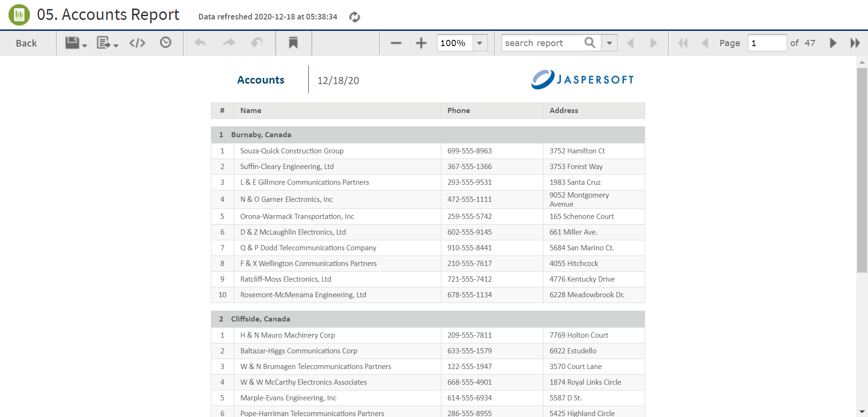The height and width of the screenshot is (417, 868).
Task: Click N & O Garner Electronics, Inc
Action: (286, 199)
